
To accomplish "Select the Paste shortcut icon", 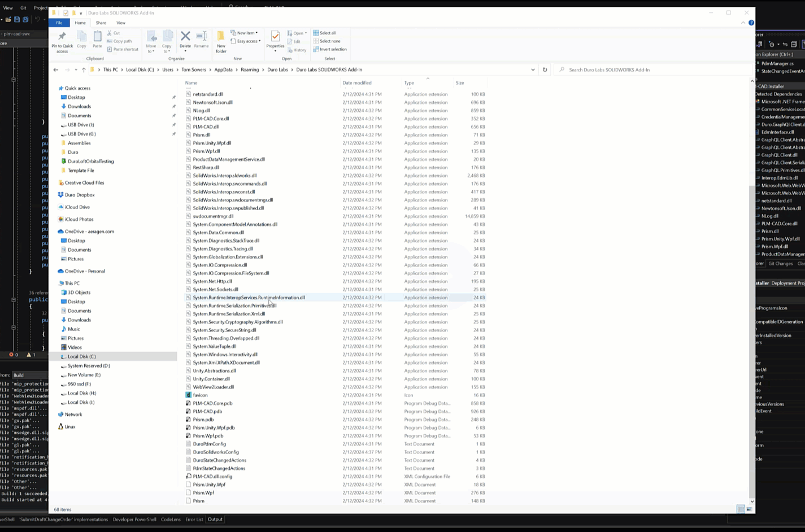I will 123,49.
